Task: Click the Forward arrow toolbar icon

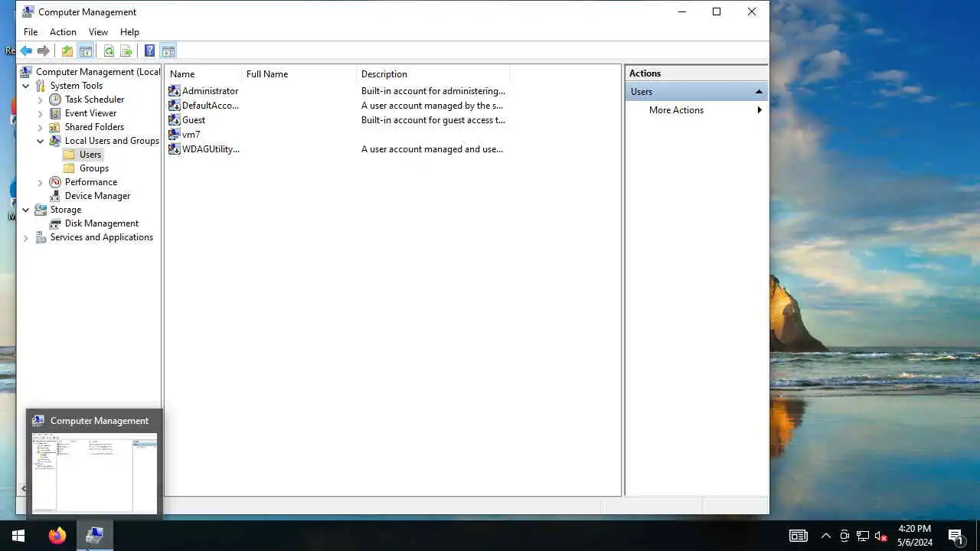Action: pyautogui.click(x=44, y=51)
